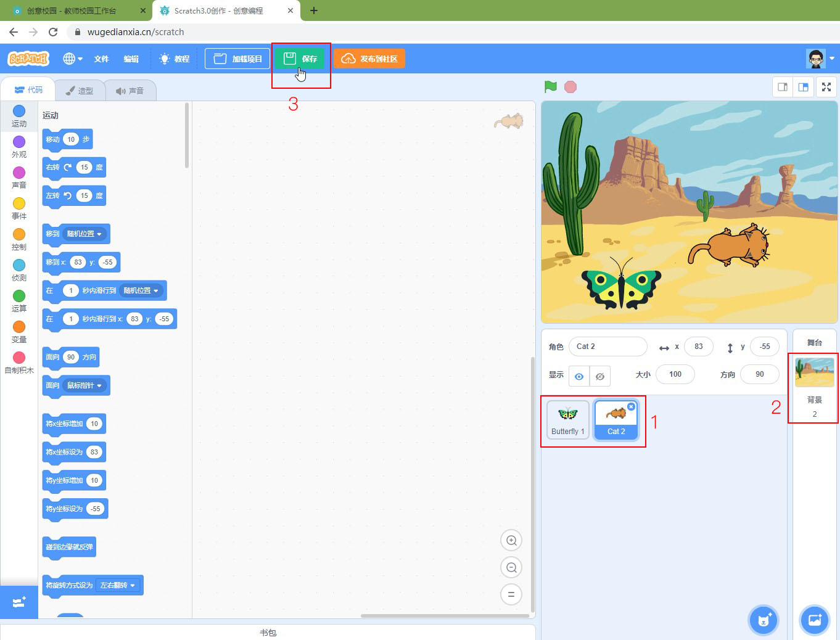
Task: Click the red stop button
Action: (x=570, y=87)
